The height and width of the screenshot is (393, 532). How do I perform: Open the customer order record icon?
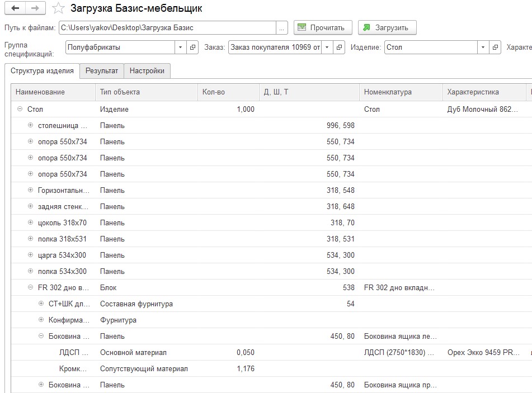click(x=339, y=48)
